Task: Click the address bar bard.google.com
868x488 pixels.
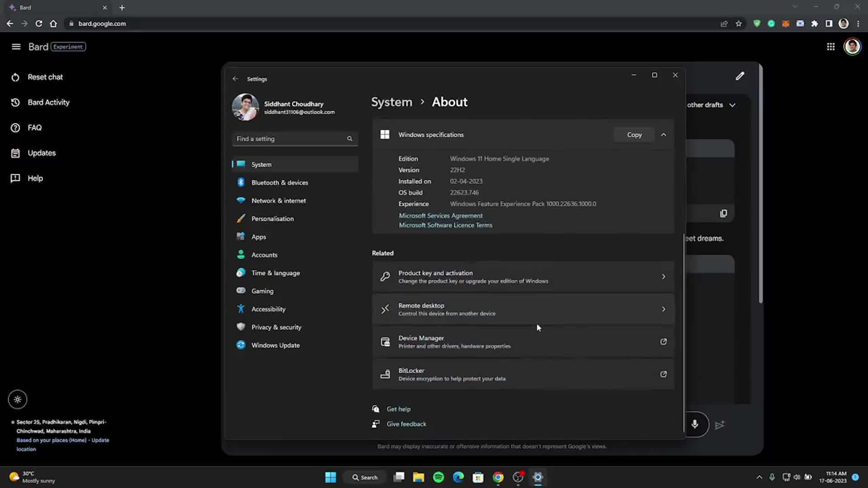Action: (x=102, y=23)
